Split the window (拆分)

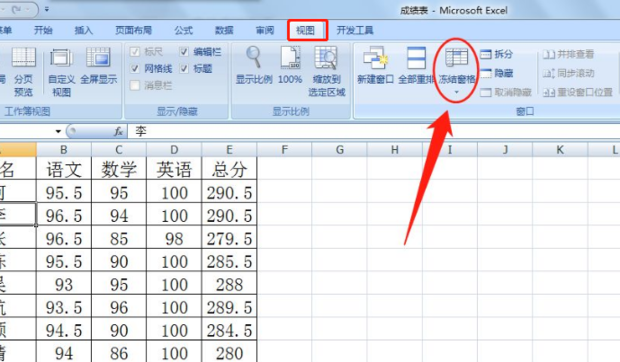pyautogui.click(x=497, y=54)
